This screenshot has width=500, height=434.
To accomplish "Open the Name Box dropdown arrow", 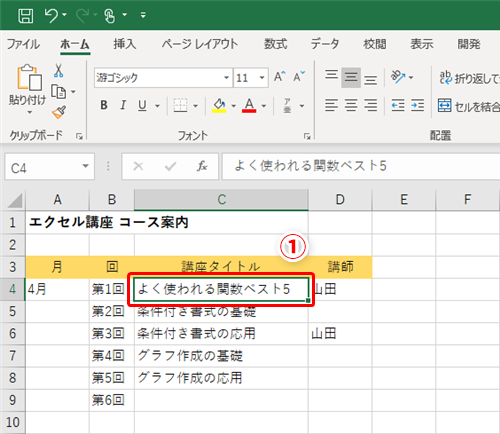I will [x=86, y=166].
